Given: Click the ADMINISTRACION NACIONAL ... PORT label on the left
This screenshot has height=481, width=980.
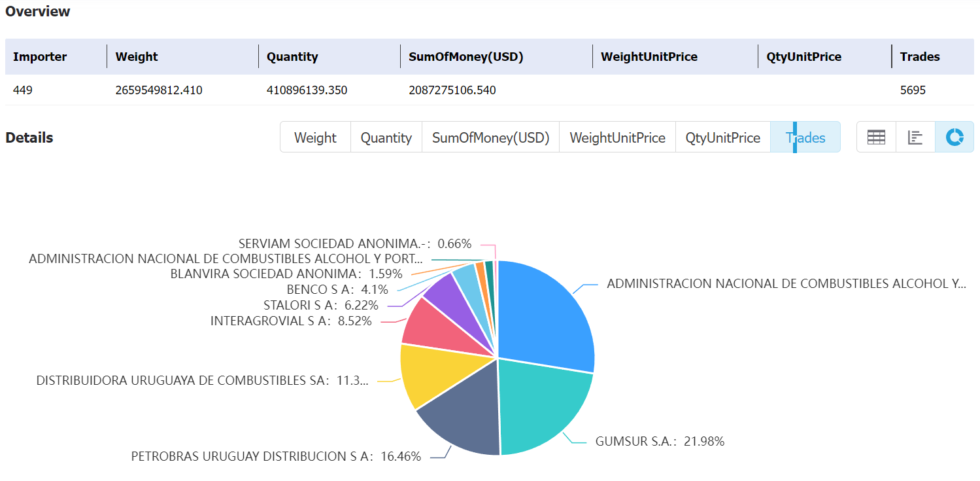Looking at the screenshot, I should 226,258.
